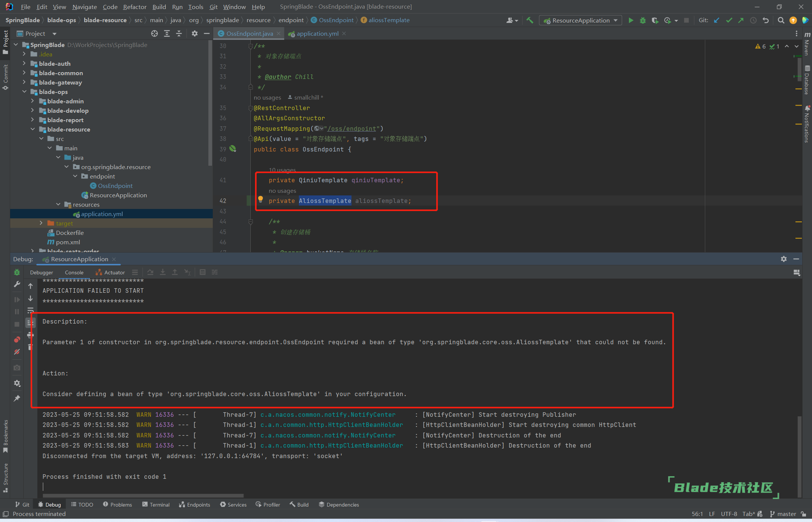Open Problems tool window
812x522 pixels.
point(117,504)
